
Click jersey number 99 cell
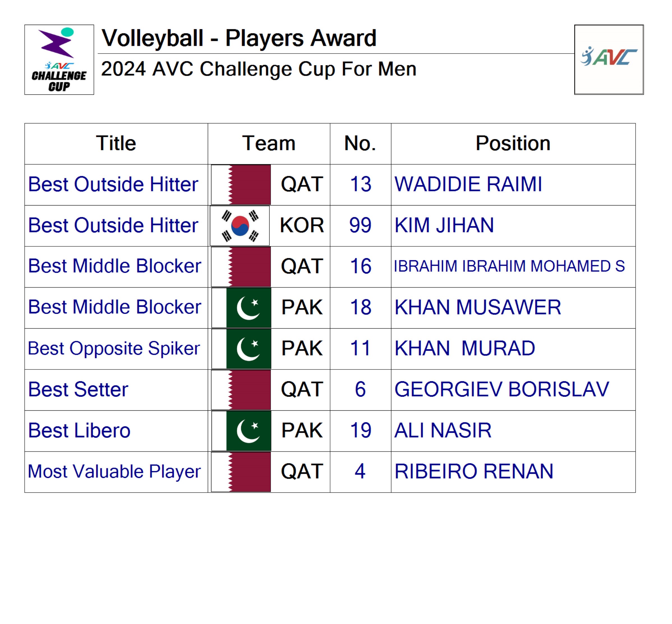click(x=360, y=226)
